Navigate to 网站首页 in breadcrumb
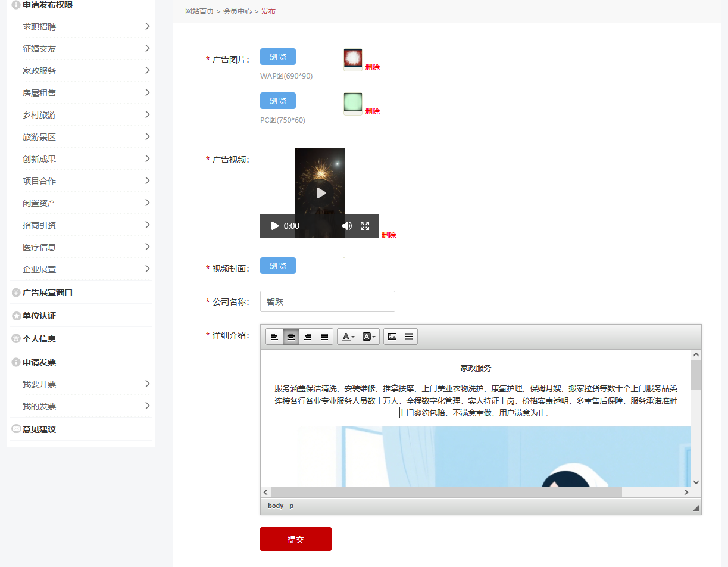Image resolution: width=728 pixels, height=567 pixels. tap(199, 11)
